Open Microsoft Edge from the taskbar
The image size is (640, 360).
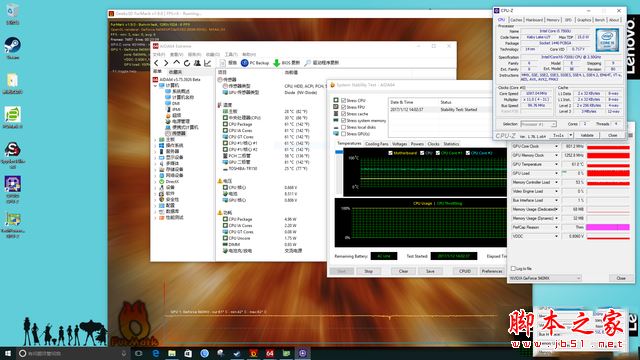156,353
